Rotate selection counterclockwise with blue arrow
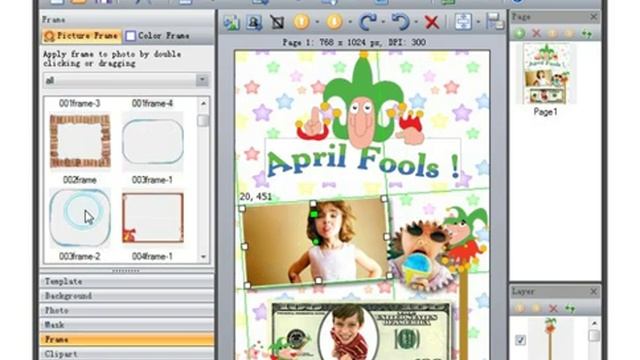 (x=400, y=22)
